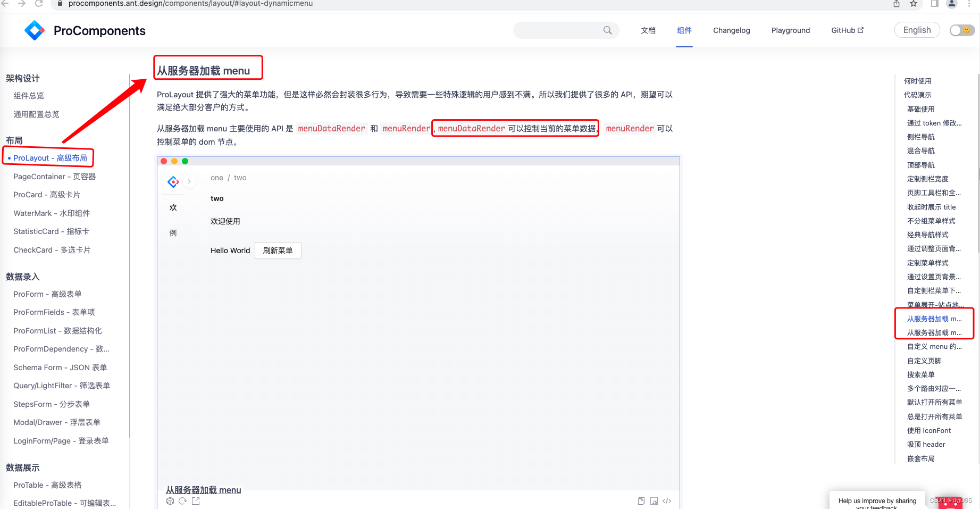The image size is (980, 509).
Task: Open ProFormFields - 表单项
Action: click(x=54, y=312)
